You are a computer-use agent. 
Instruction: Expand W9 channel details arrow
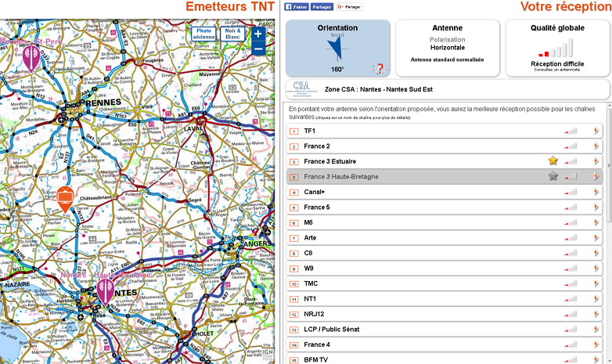pyautogui.click(x=596, y=268)
